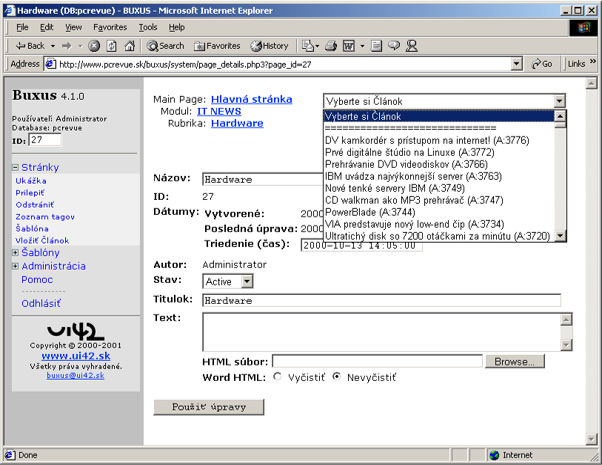Select the Nevyčistiť radio option

337,377
